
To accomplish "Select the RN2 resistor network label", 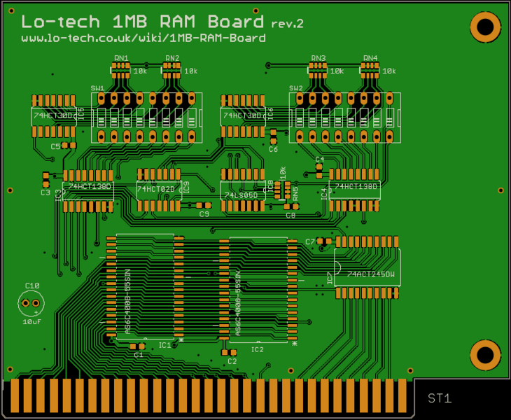I will pyautogui.click(x=172, y=58).
